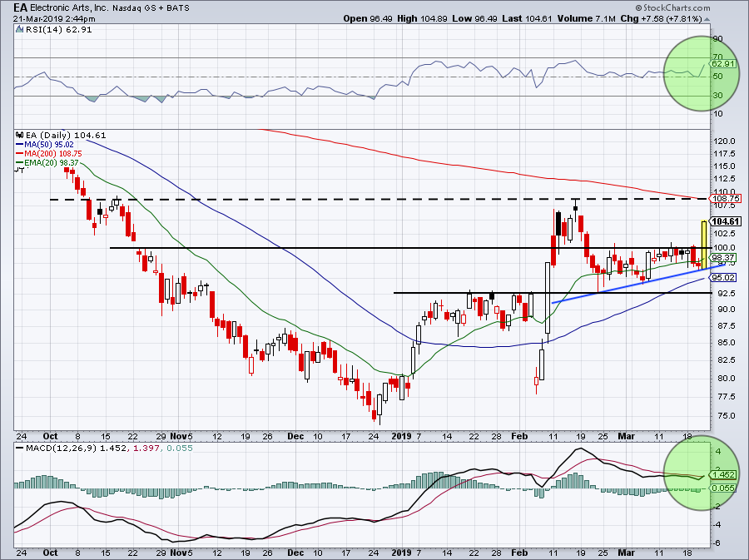Image resolution: width=749 pixels, height=560 pixels.
Task: Click the 0.055 histogram tag on right axis
Action: (x=723, y=488)
